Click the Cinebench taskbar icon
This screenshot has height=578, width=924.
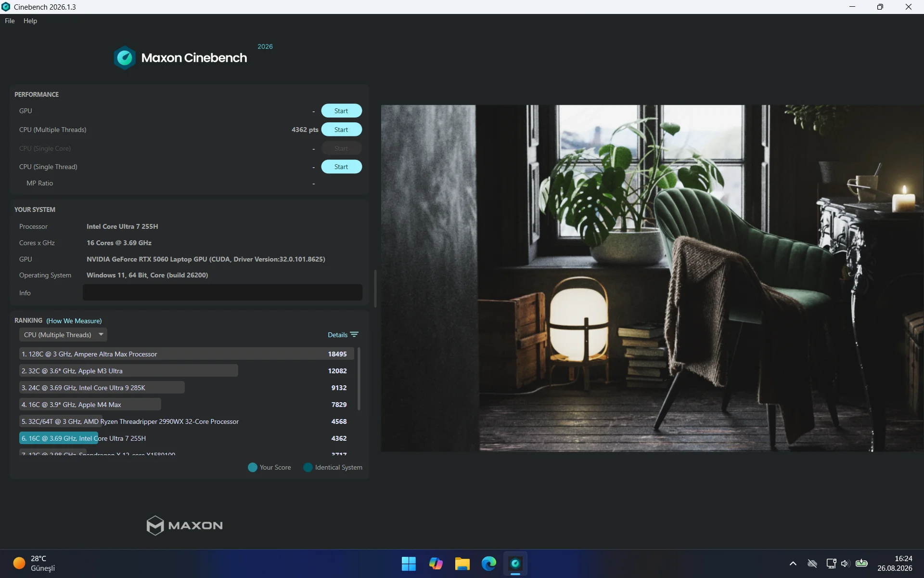click(515, 564)
